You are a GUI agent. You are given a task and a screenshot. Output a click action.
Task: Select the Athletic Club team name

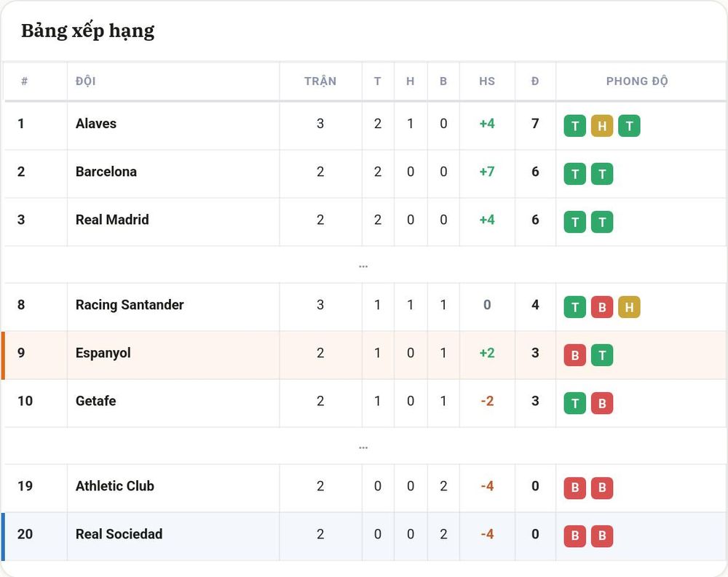pyautogui.click(x=115, y=486)
